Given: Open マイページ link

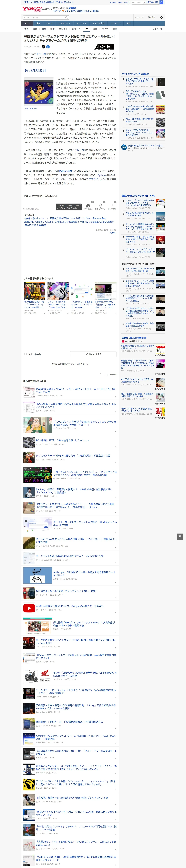Looking at the screenshot, I should (139, 18).
